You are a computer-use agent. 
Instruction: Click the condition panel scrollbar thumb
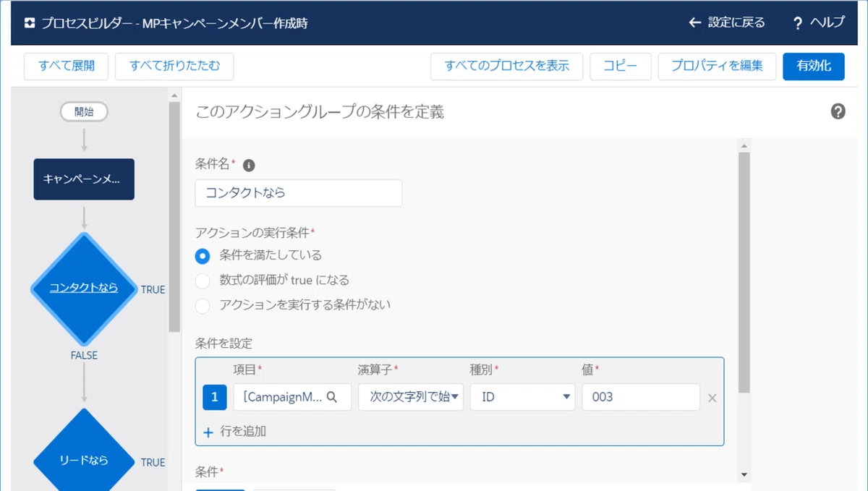[744, 272]
